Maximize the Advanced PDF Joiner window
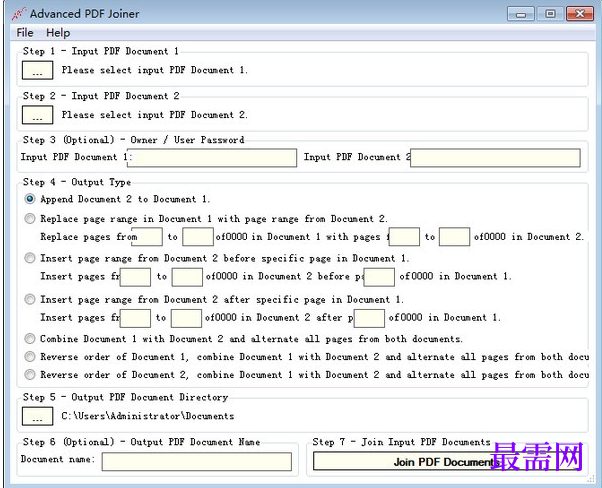 click(550, 14)
